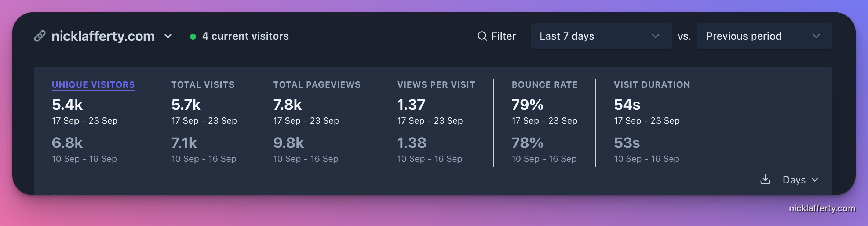Show the Visit Duration metric
Image resolution: width=868 pixels, height=226 pixels.
pos(652,85)
